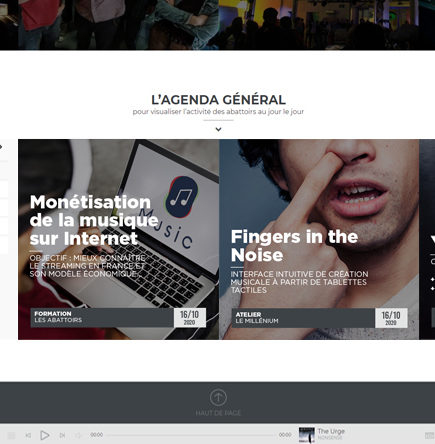Open The Urge track title in the player
The width and height of the screenshot is (435, 444).
tap(331, 431)
